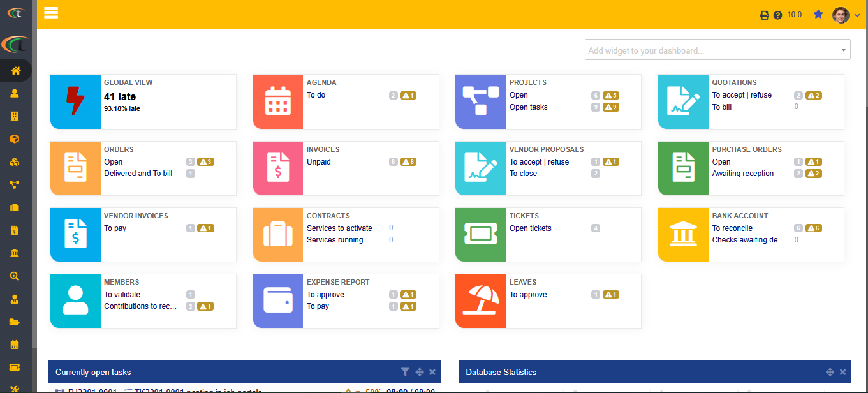Filter the Currently open tasks widget

405,372
